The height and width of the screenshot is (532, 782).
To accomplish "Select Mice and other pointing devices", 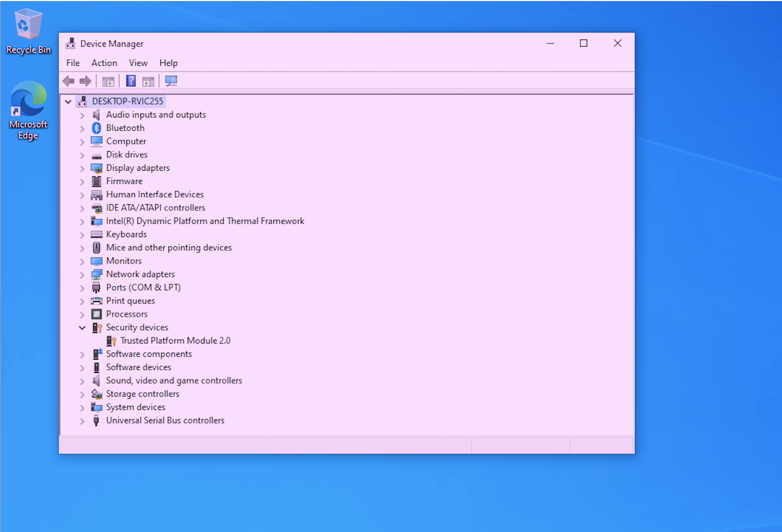I will (168, 248).
